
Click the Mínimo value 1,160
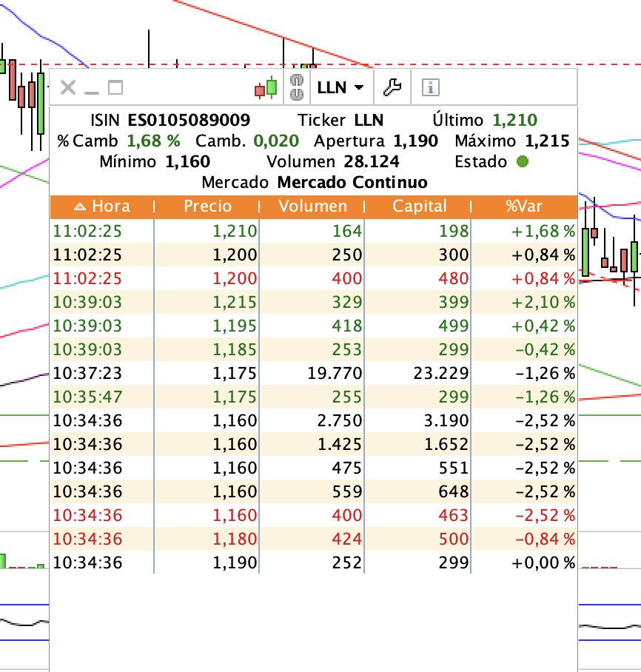pyautogui.click(x=188, y=162)
